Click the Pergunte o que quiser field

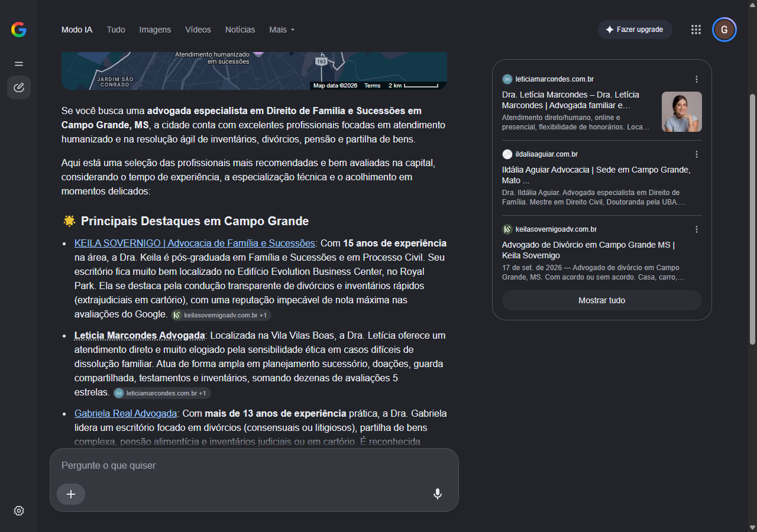pyautogui.click(x=254, y=466)
